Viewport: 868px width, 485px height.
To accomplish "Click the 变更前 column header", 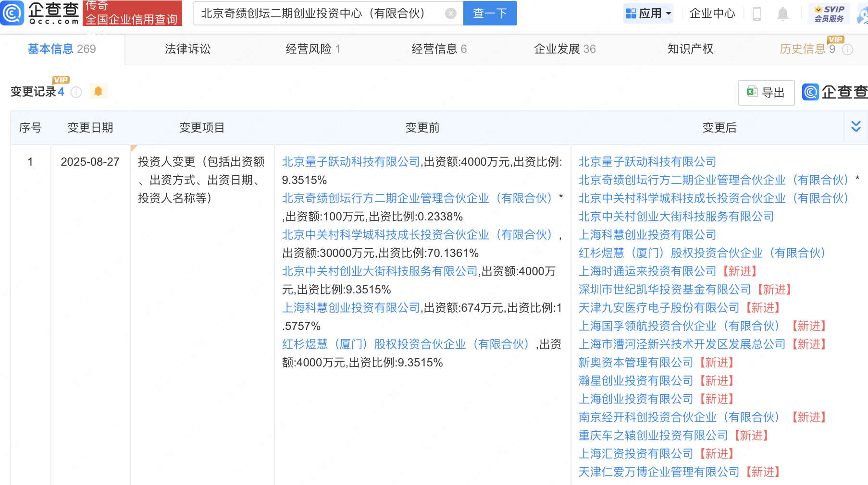I will tap(422, 128).
